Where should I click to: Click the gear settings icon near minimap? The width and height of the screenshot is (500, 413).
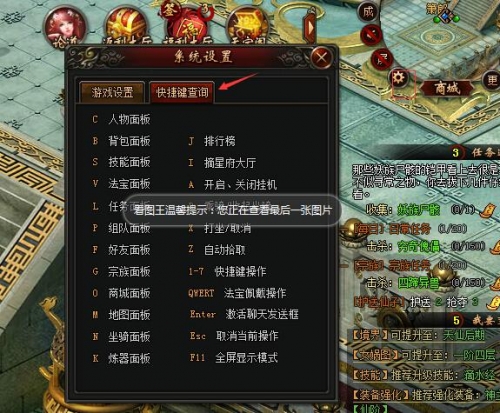(399, 78)
